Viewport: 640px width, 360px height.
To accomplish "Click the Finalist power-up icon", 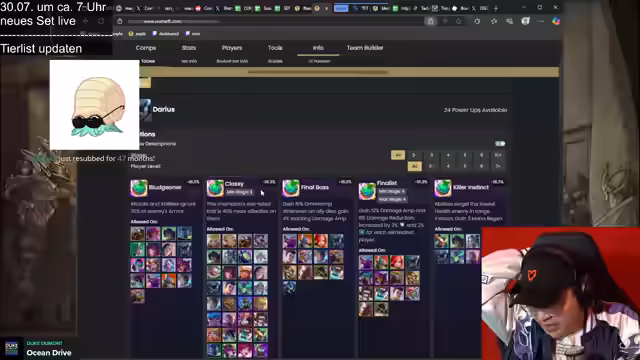I will (367, 191).
